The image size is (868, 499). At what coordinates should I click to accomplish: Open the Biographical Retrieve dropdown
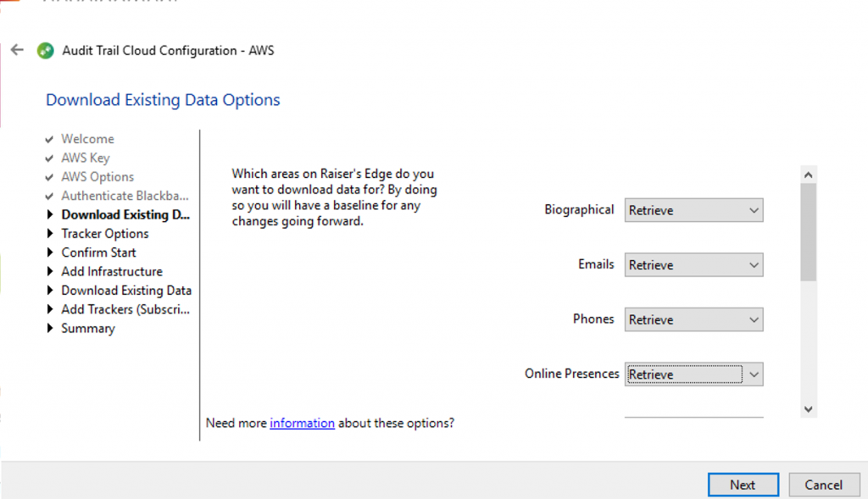(693, 210)
